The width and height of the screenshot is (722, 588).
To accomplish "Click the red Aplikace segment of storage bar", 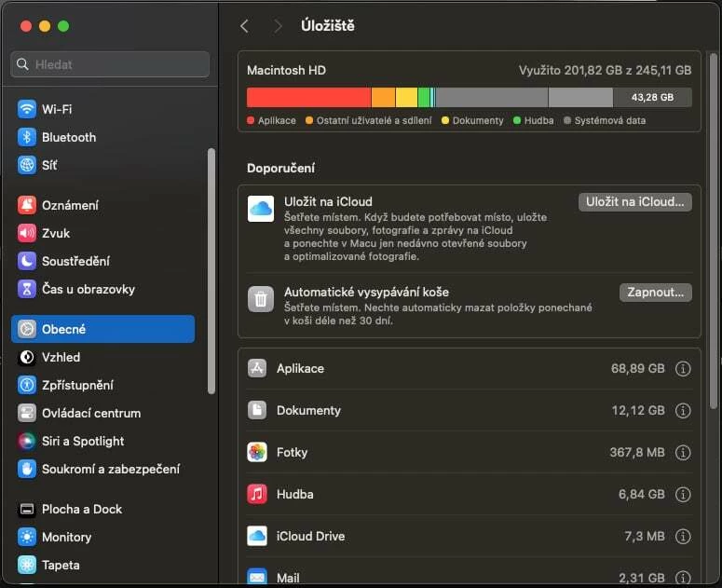I will pos(309,97).
